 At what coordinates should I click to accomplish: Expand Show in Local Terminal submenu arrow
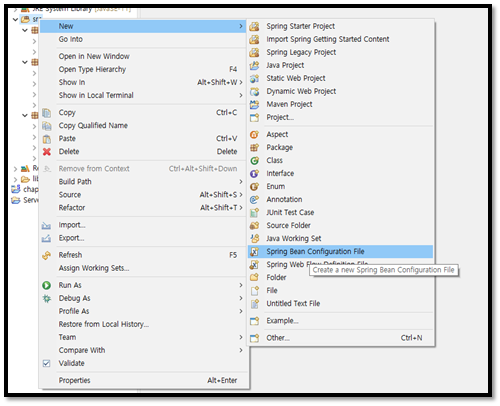pyautogui.click(x=241, y=95)
